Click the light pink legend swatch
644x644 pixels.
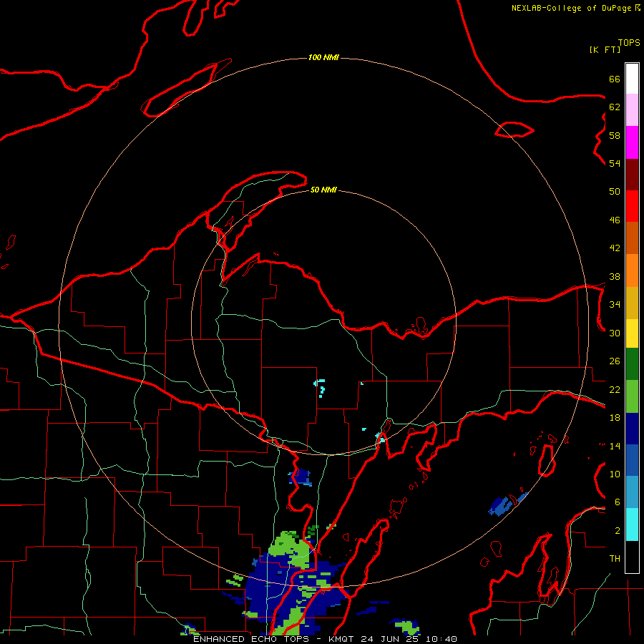tap(632, 110)
